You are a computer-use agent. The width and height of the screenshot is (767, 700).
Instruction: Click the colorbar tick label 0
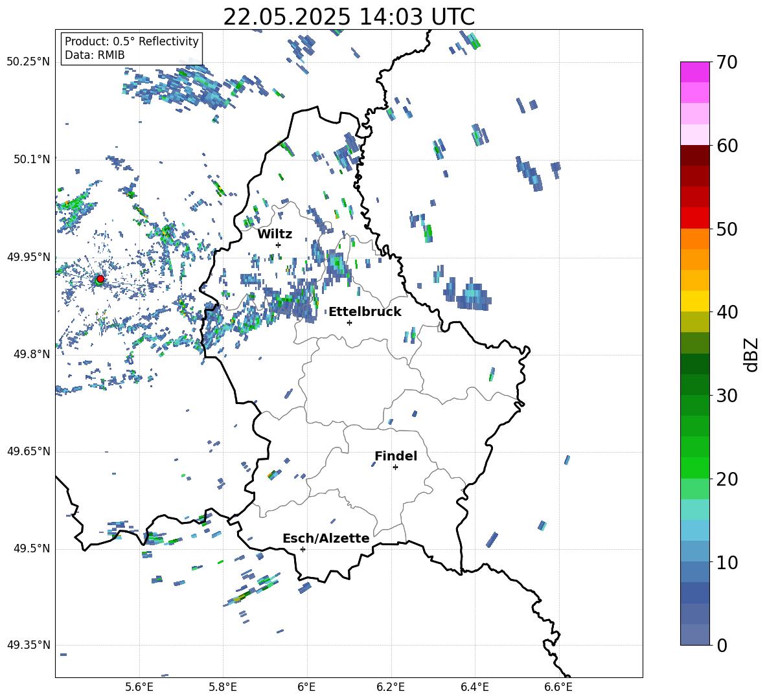point(722,646)
